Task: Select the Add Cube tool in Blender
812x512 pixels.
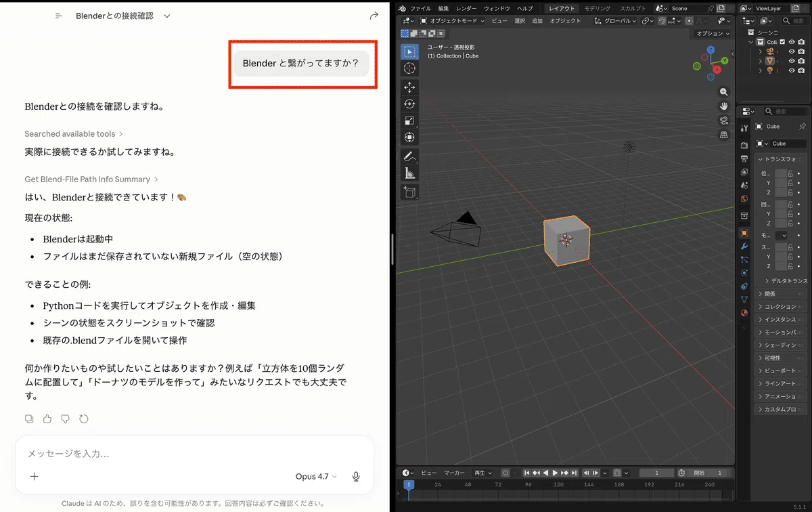Action: coord(409,192)
